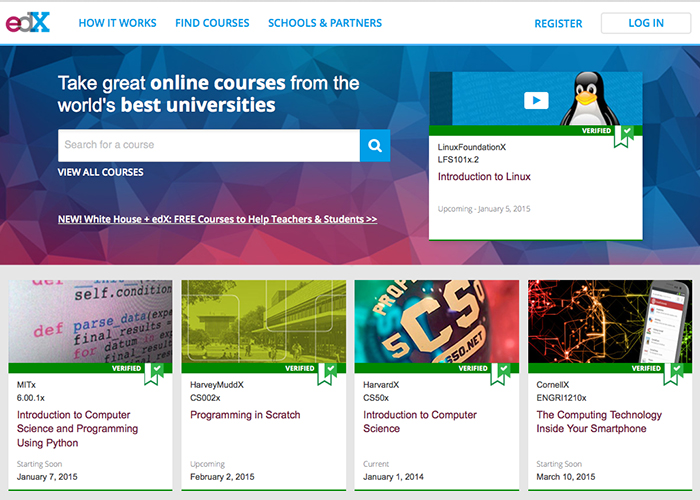Click the Starting Soon label on CornellX card
This screenshot has height=500, width=700.
(x=559, y=464)
